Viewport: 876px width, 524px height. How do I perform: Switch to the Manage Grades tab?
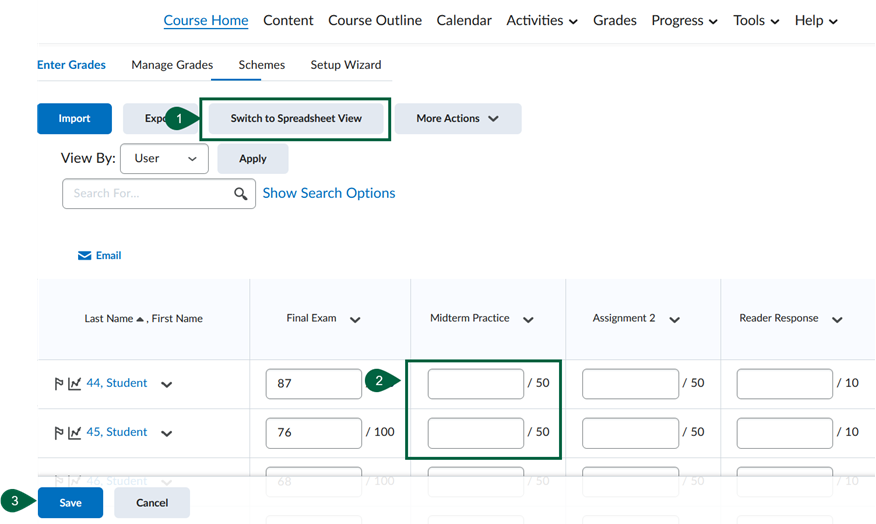click(x=172, y=65)
